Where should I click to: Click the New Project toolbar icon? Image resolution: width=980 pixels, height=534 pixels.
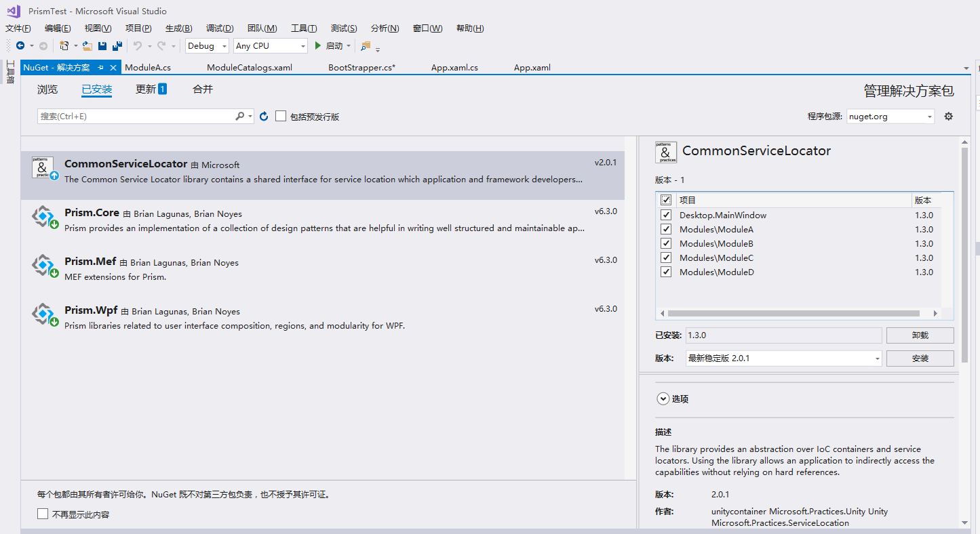[64, 45]
